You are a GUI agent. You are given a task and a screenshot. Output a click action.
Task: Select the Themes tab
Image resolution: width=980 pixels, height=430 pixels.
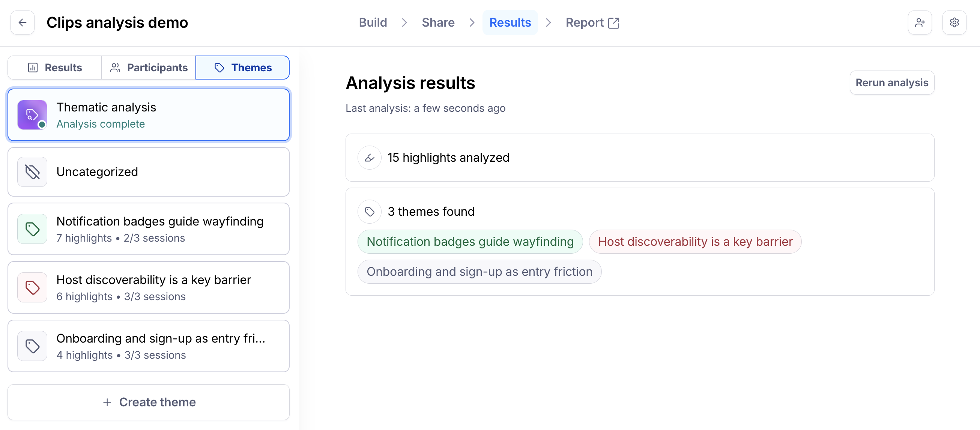[242, 68]
